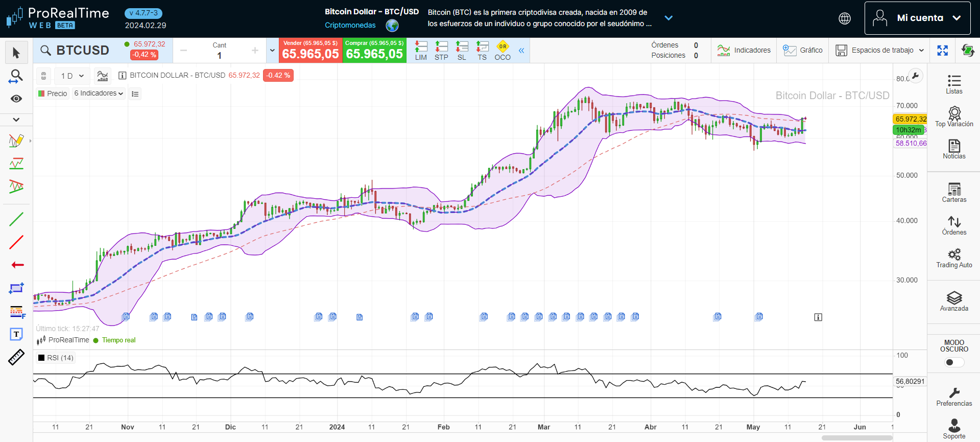The height and width of the screenshot is (442, 980).
Task: Open the Noticias panel
Action: [x=954, y=149]
